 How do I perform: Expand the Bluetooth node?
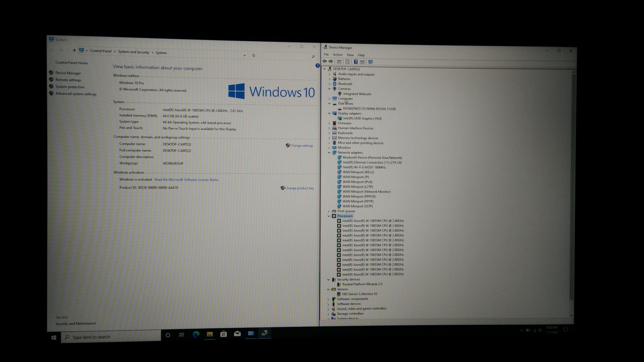point(330,84)
